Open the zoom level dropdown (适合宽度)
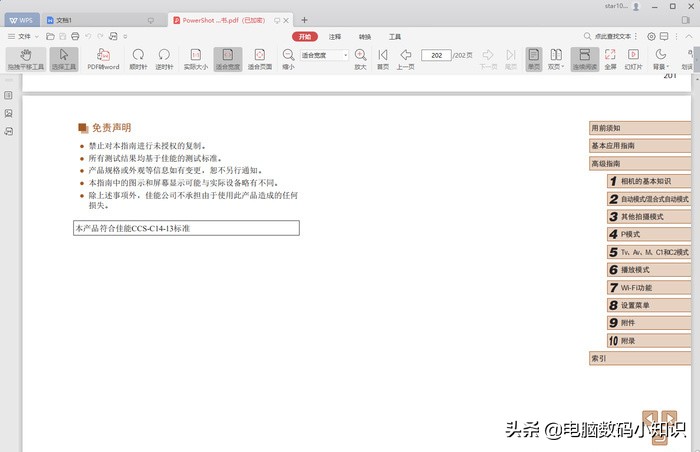This screenshot has height=452, width=700. (x=325, y=55)
